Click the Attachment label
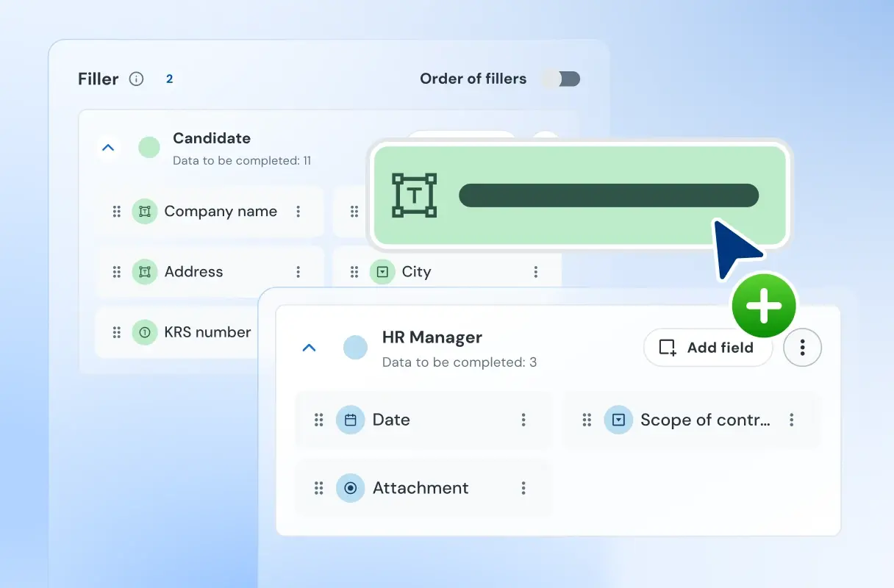The width and height of the screenshot is (894, 588). pos(421,488)
